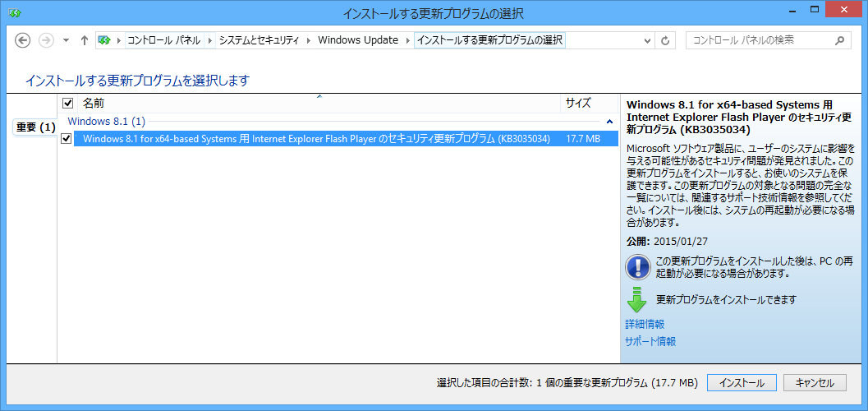Toggle the select-all checkbox beside 名前
This screenshot has width=868, height=411.
68,104
